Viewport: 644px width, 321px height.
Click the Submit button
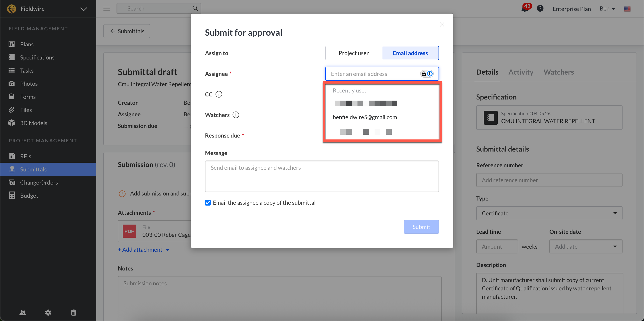pos(421,227)
